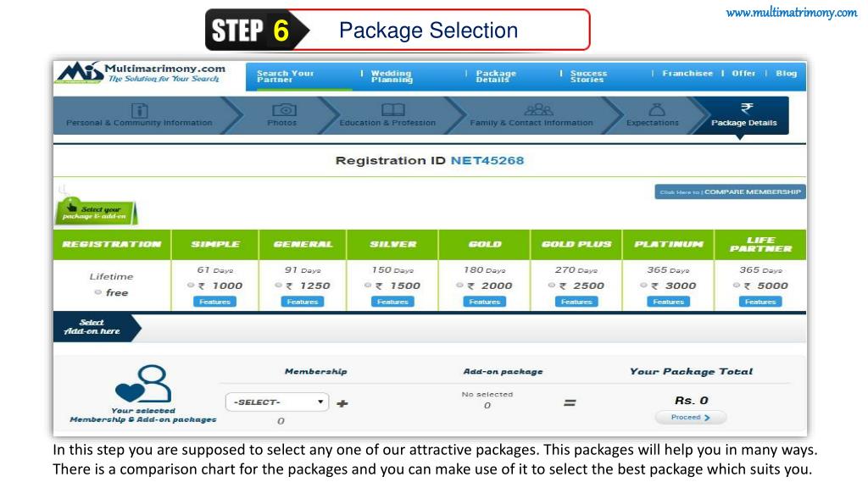Show Features for the General package
This screenshot has width=868, height=488.
pyautogui.click(x=303, y=302)
